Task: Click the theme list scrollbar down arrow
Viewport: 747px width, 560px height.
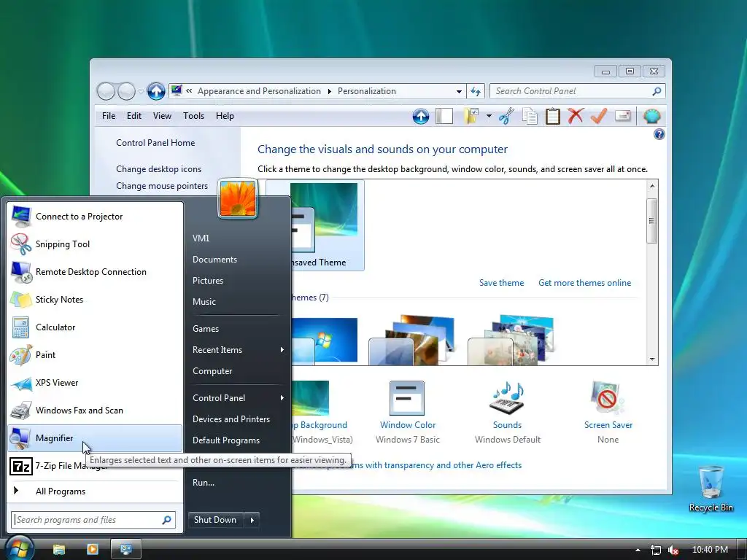Action: [652, 359]
